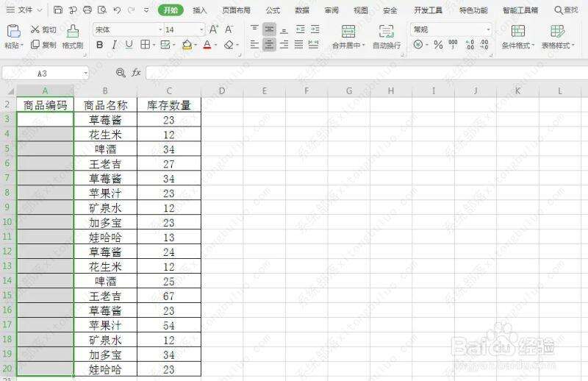Click the Print Preview icon
The height and width of the screenshot is (381, 588).
(x=101, y=10)
